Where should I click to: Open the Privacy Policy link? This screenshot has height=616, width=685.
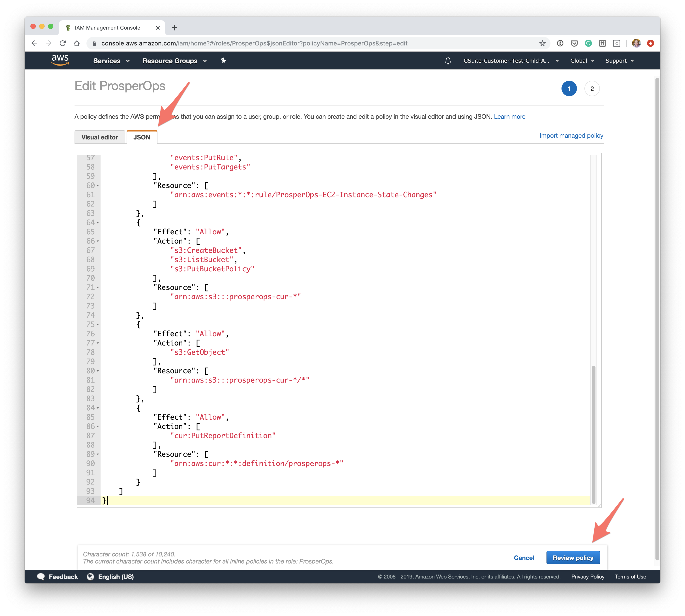tap(588, 577)
